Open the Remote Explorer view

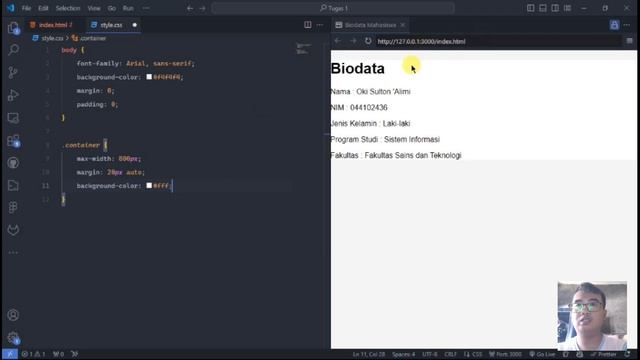pyautogui.click(x=13, y=118)
